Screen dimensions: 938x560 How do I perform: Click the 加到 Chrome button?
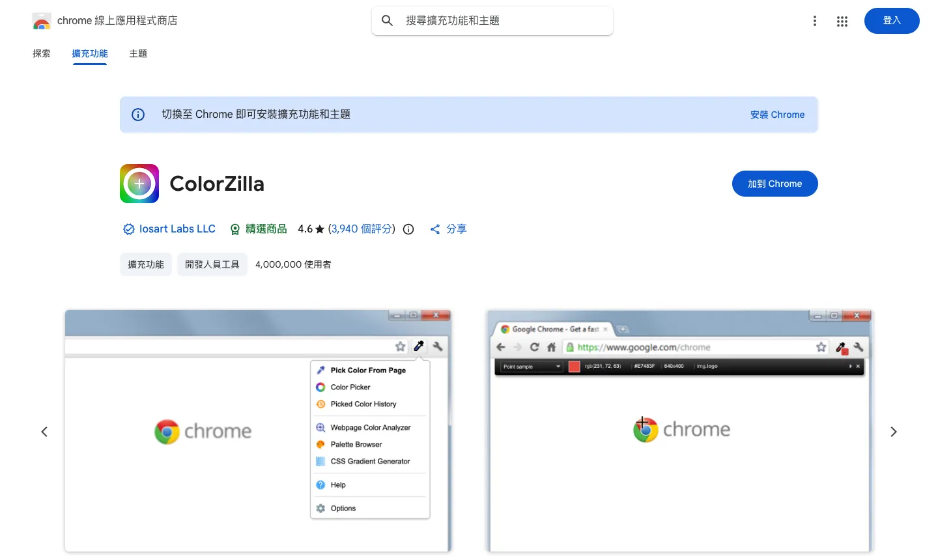pos(775,184)
